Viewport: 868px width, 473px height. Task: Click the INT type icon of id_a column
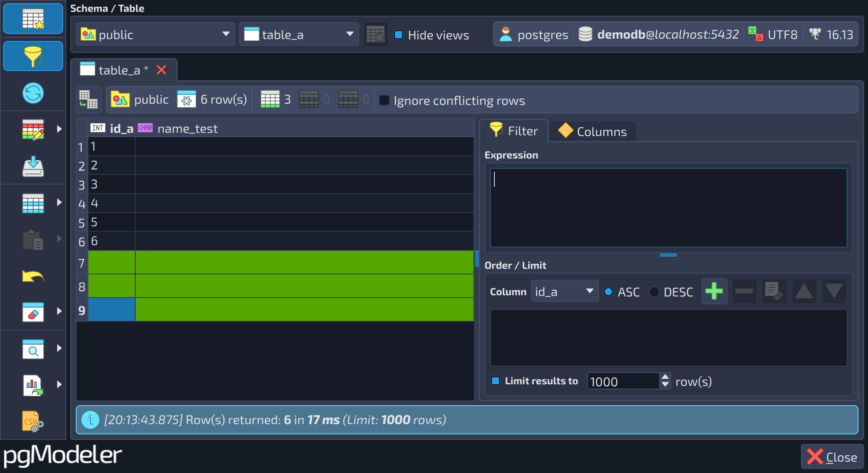pos(98,128)
